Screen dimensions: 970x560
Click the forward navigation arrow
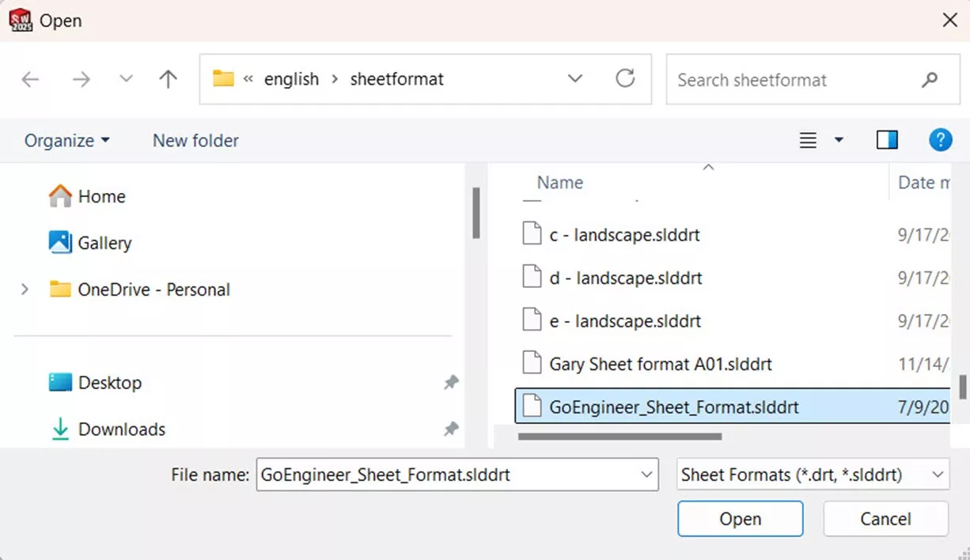pos(79,79)
